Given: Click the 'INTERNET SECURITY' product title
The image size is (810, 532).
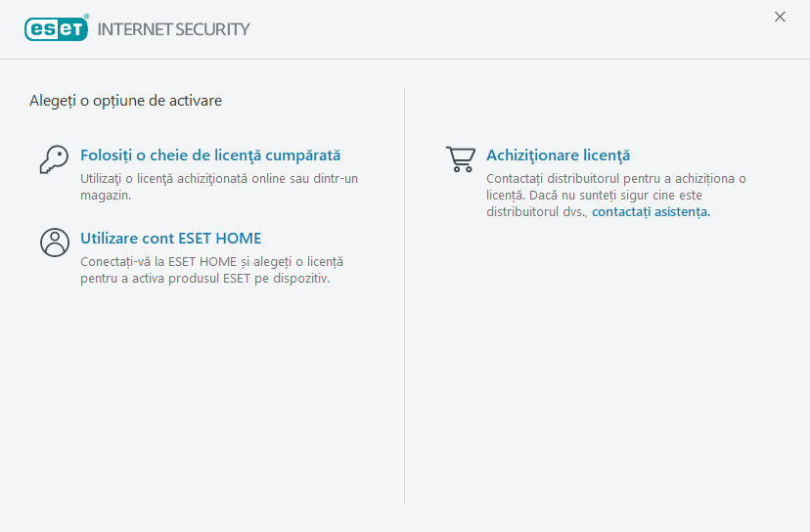Looking at the screenshot, I should point(174,29).
